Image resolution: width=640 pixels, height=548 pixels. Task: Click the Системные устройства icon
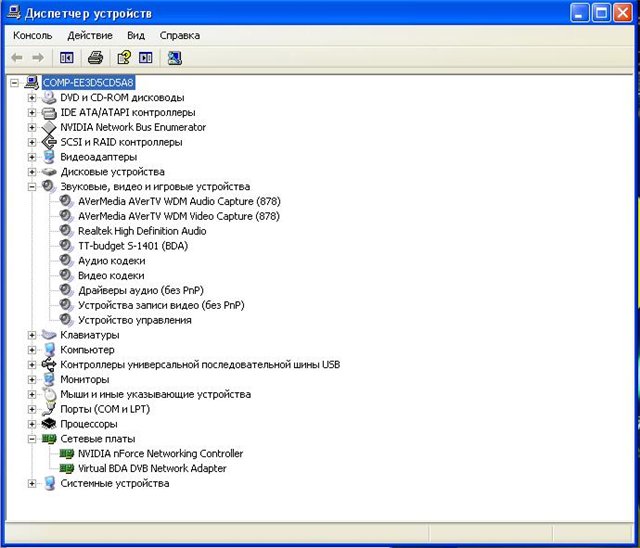pyautogui.click(x=49, y=484)
